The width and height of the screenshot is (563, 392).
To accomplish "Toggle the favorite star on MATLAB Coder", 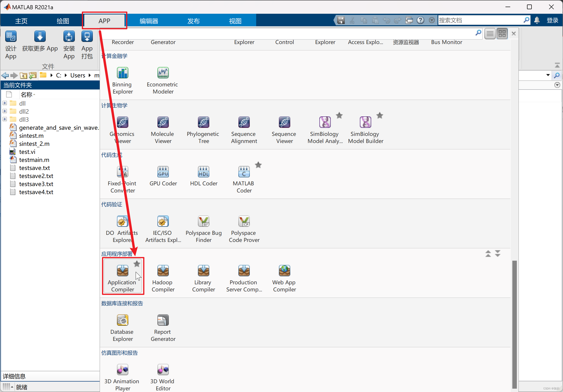I will click(258, 165).
